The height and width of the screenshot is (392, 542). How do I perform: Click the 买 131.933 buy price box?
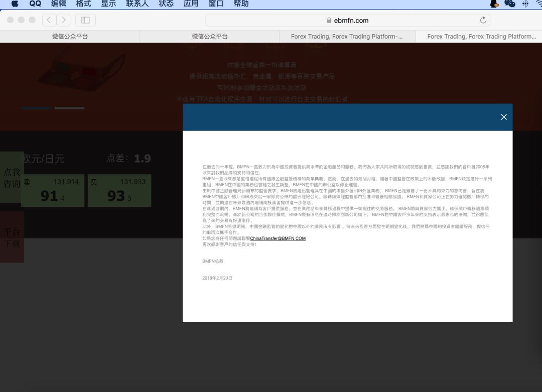pos(119,190)
